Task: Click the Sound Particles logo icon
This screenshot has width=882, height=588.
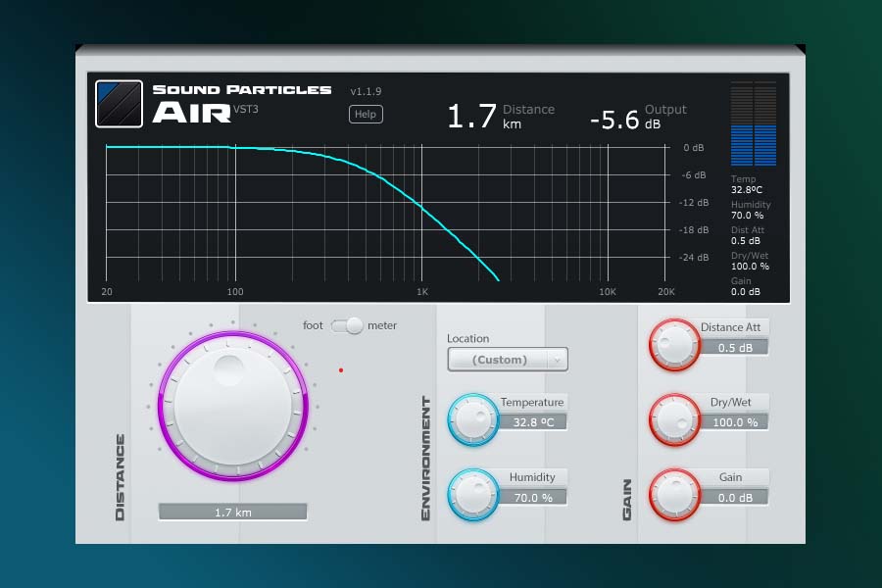Action: click(x=119, y=104)
